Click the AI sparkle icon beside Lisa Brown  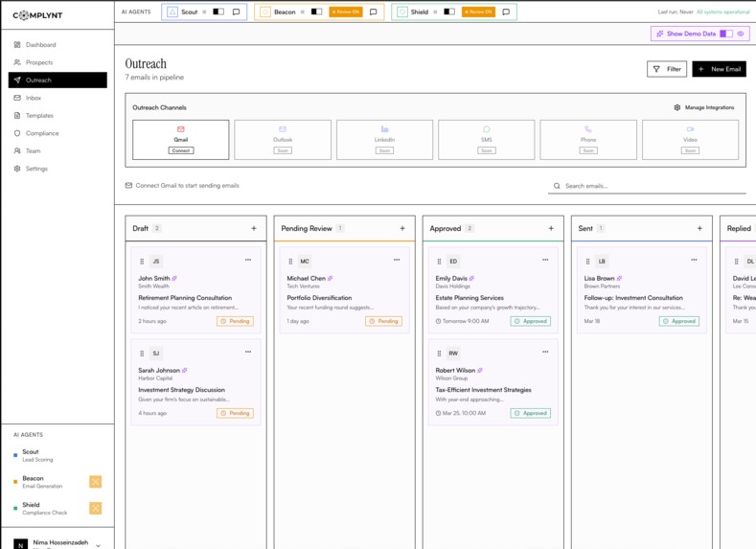620,278
